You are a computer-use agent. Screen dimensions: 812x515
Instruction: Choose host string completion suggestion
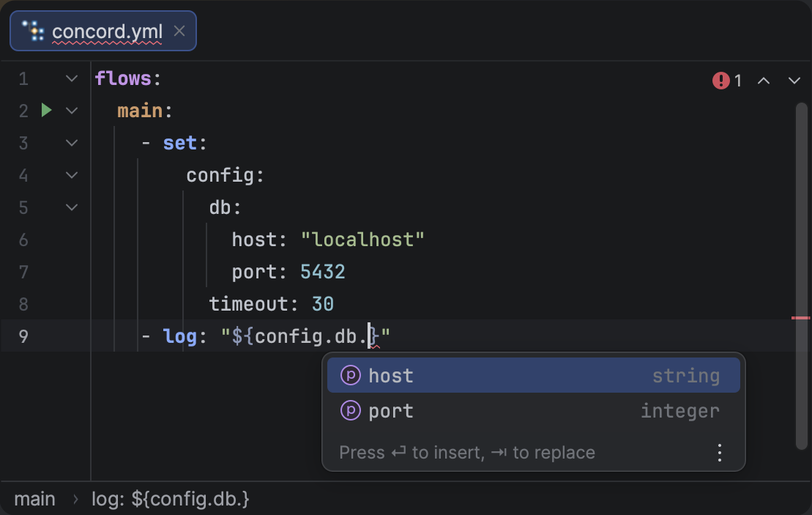(x=533, y=376)
